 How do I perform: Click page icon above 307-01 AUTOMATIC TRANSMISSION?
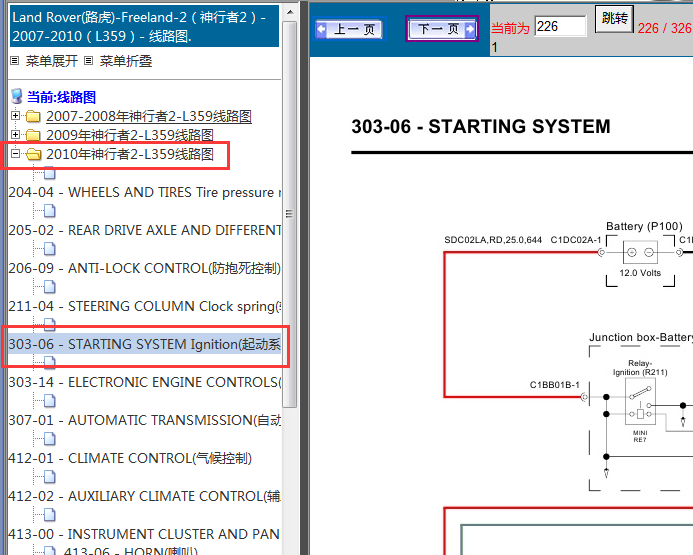50,401
